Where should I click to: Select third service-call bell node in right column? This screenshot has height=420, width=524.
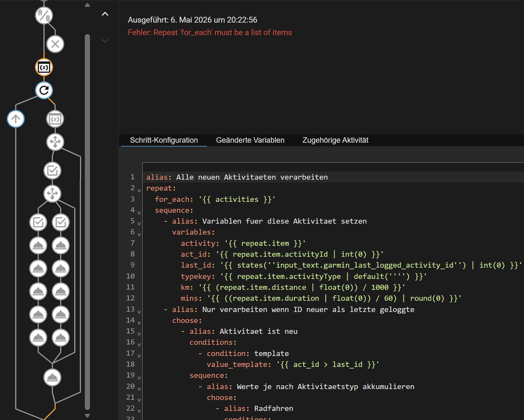click(x=61, y=291)
